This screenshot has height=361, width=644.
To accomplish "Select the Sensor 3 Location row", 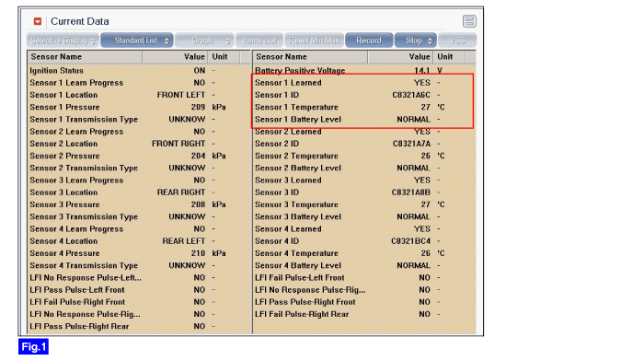I will pyautogui.click(x=139, y=192).
